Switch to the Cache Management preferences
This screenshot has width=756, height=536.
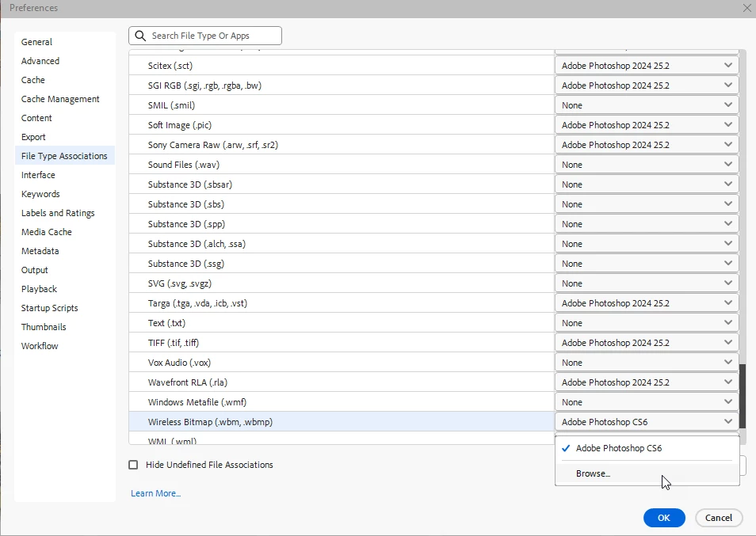click(60, 99)
